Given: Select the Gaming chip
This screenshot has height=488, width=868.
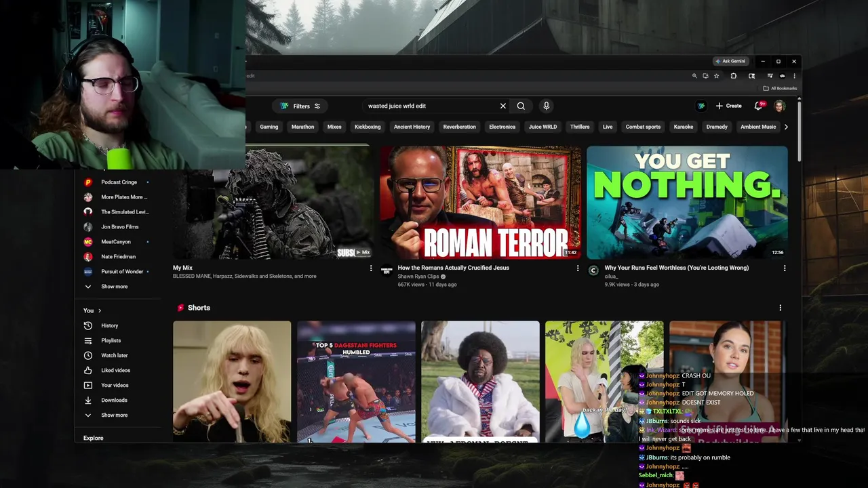Looking at the screenshot, I should [269, 127].
